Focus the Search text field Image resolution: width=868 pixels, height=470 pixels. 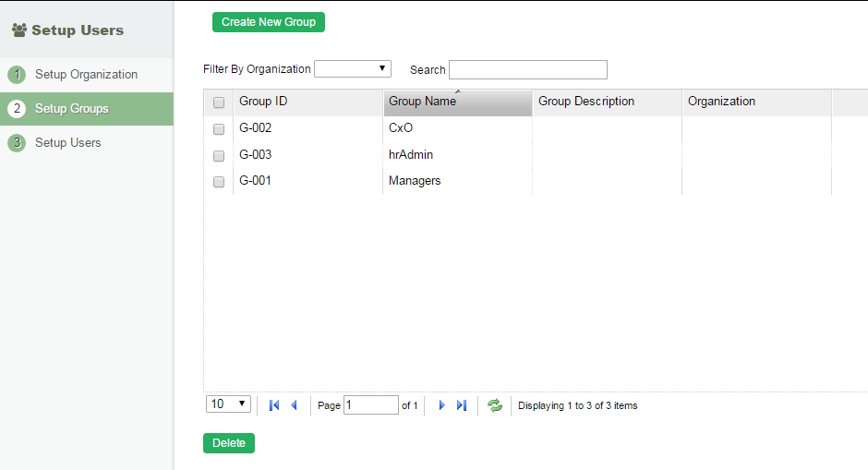pos(528,70)
